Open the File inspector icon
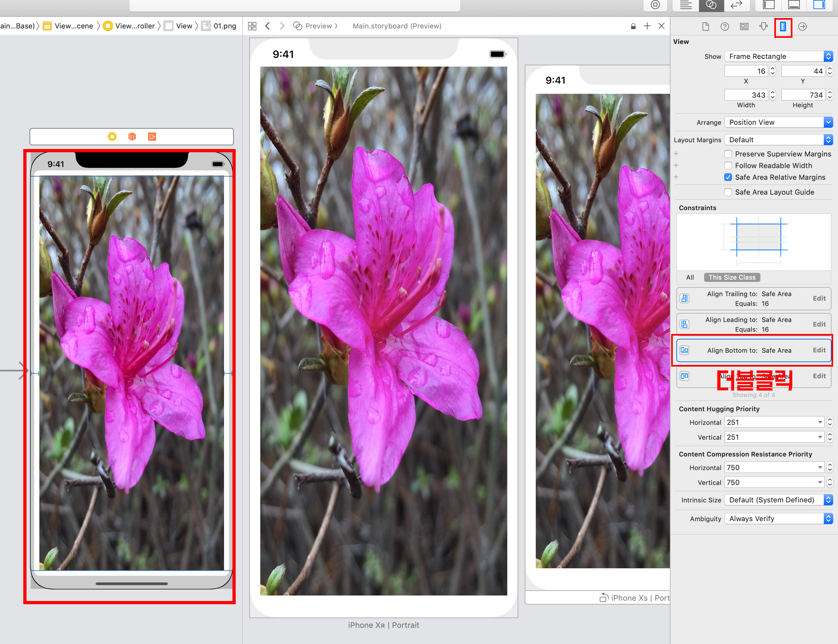Image resolution: width=838 pixels, height=644 pixels. 705,27
